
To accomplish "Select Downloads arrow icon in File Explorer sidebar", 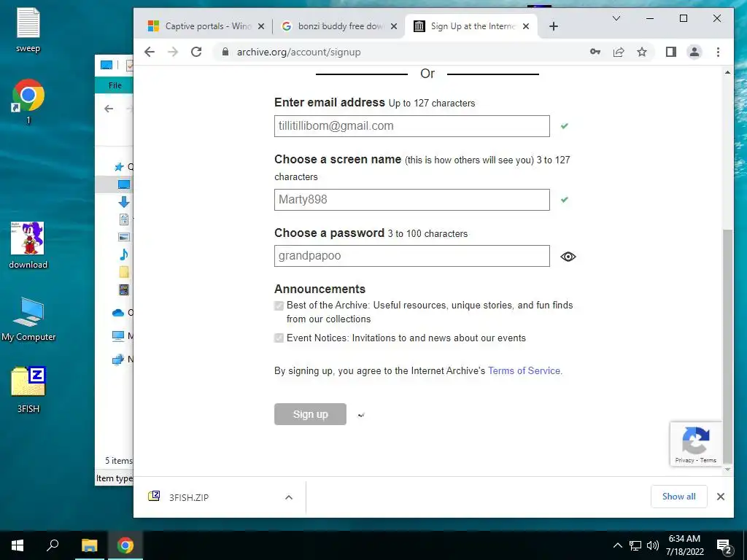I will pos(124,202).
